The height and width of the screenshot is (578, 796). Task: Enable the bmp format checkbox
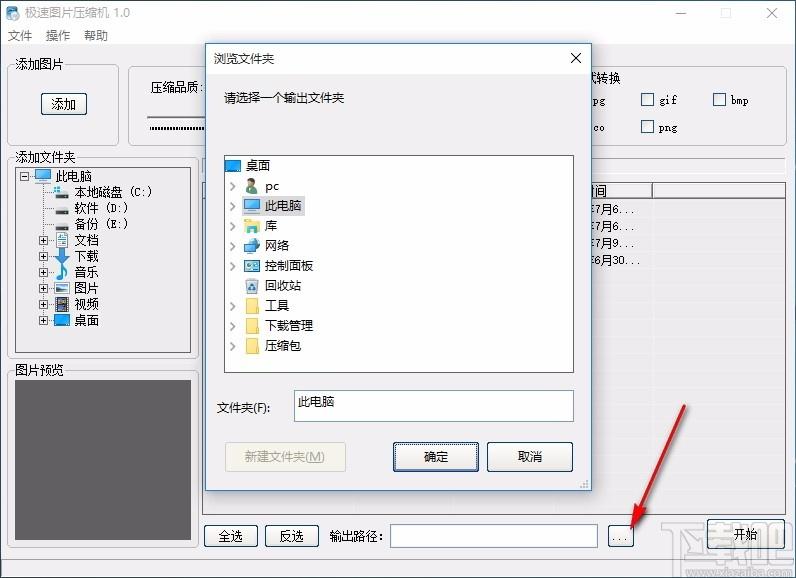719,99
